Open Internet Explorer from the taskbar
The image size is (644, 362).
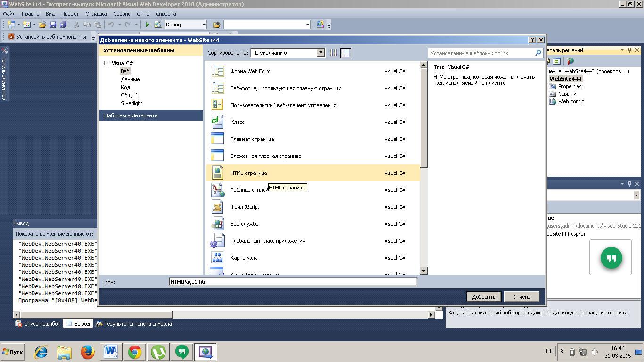point(41,352)
